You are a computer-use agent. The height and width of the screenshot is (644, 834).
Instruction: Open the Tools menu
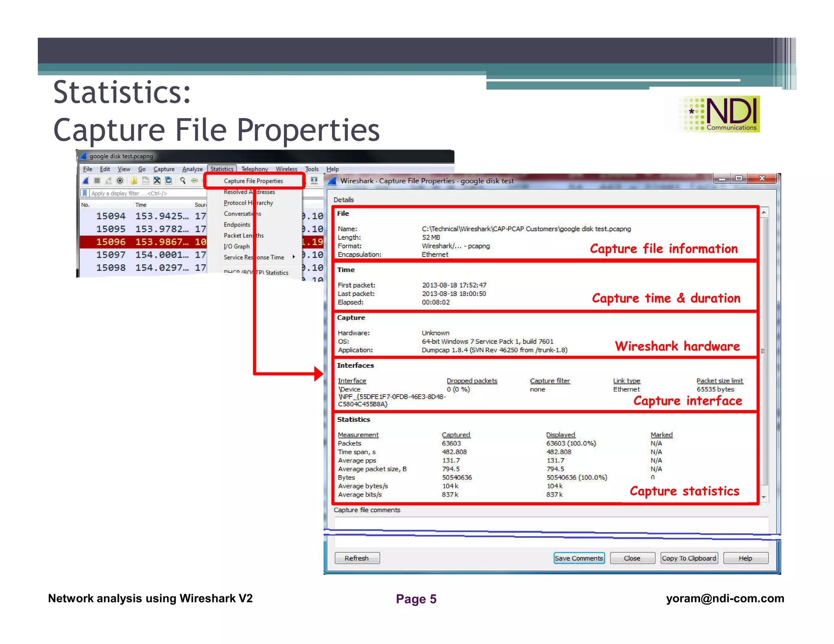click(x=312, y=169)
